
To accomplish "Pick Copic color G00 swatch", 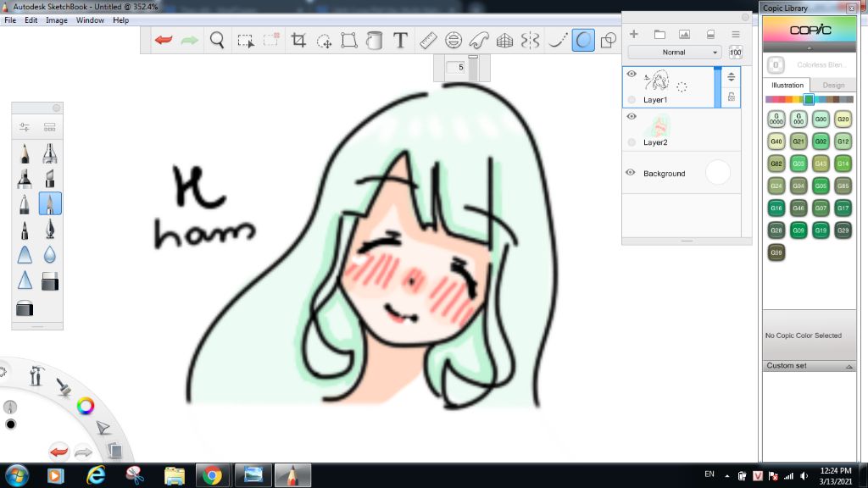I will tap(821, 119).
